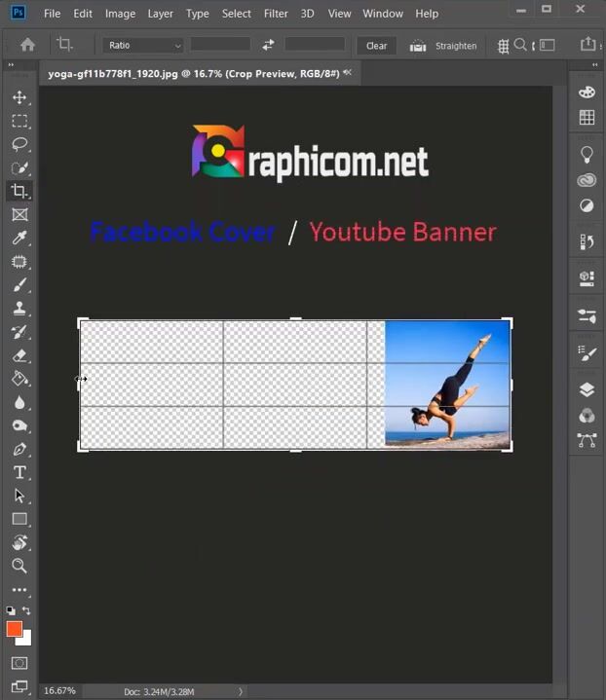This screenshot has height=700, width=606.
Task: Open the Libraries panel icon
Action: coord(587,180)
